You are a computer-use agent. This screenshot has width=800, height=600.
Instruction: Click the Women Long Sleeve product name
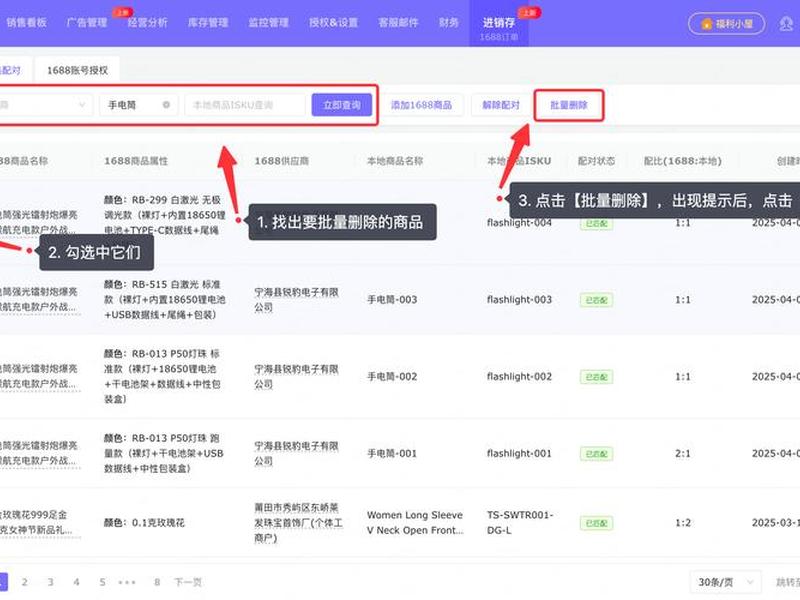point(415,522)
